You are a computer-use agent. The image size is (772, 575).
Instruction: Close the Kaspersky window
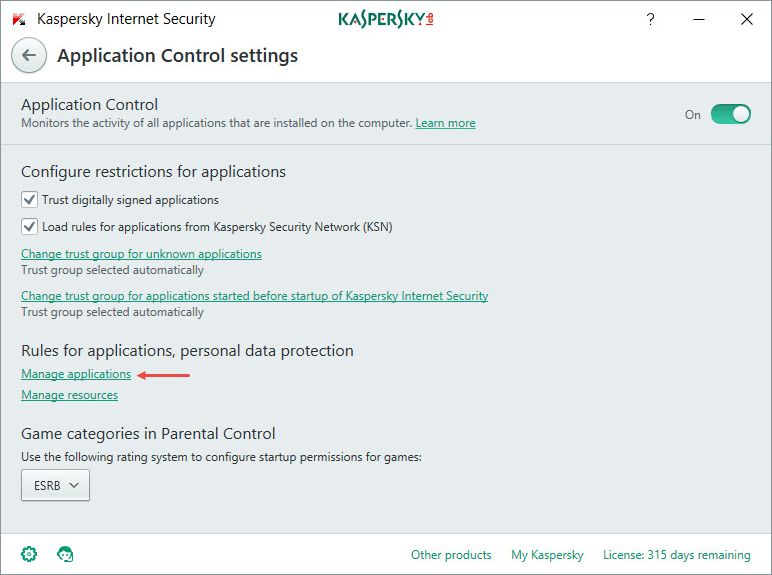[x=746, y=19]
